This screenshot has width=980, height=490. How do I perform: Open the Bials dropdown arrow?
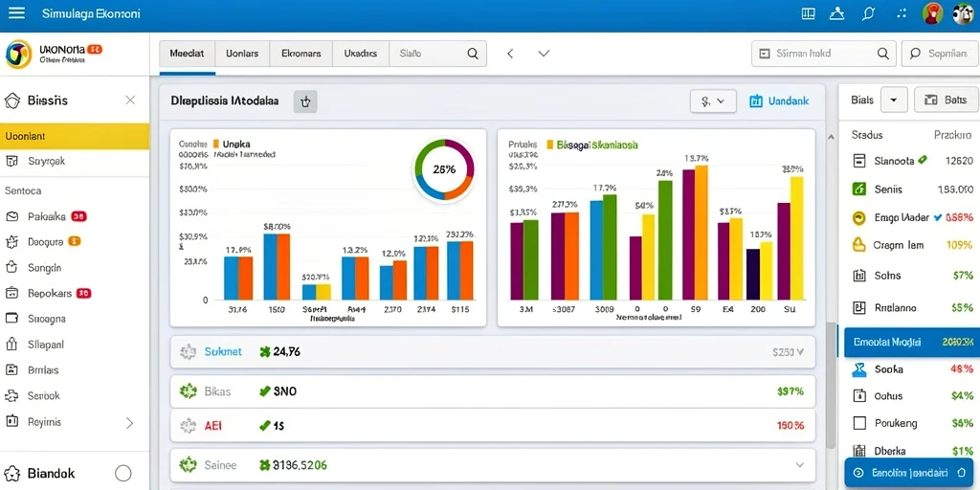(x=894, y=100)
